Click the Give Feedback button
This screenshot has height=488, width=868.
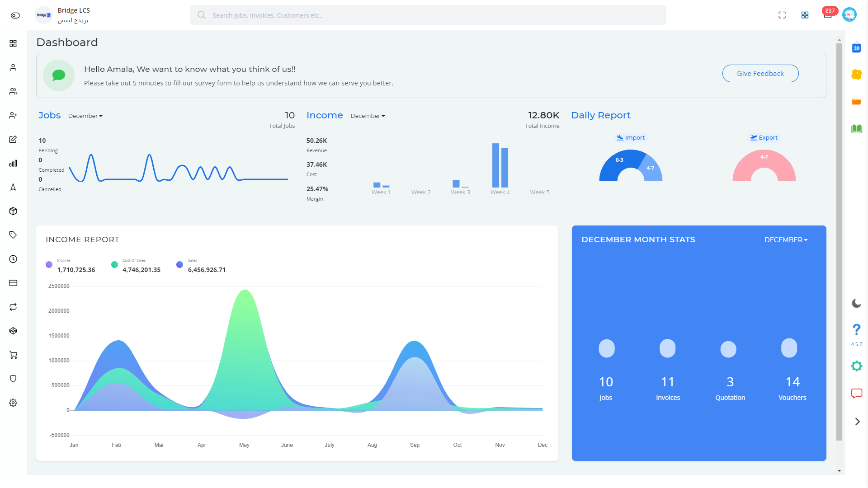[x=761, y=73]
